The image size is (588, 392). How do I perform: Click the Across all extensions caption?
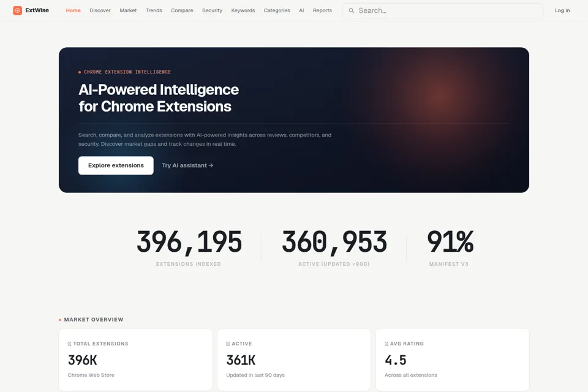pyautogui.click(x=411, y=375)
